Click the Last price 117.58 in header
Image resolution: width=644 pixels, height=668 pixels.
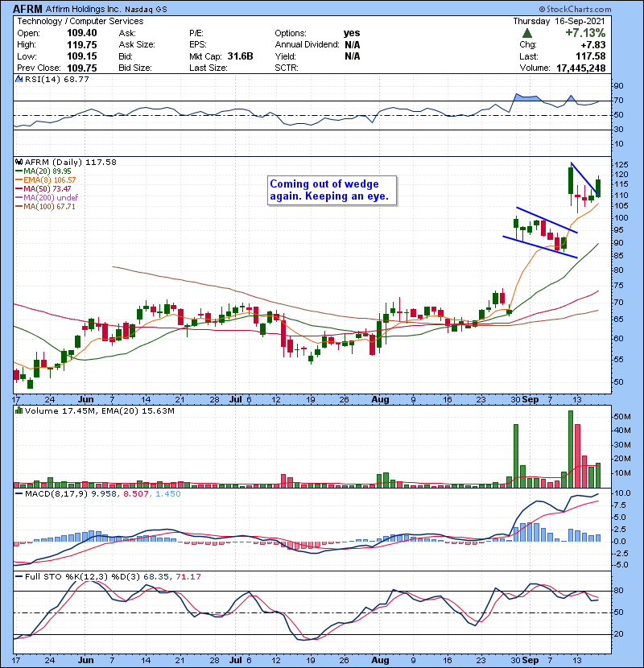tap(590, 56)
